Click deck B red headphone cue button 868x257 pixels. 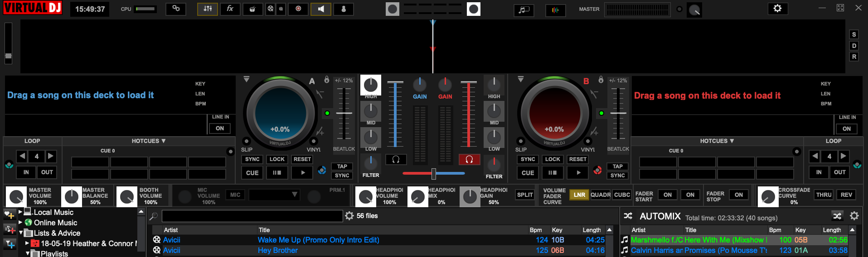pyautogui.click(x=469, y=159)
